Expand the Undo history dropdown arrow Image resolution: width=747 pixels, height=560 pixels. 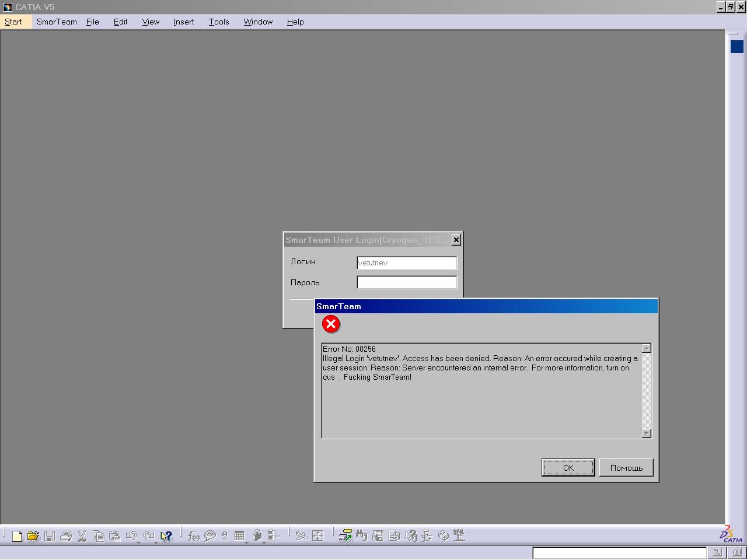[139, 542]
